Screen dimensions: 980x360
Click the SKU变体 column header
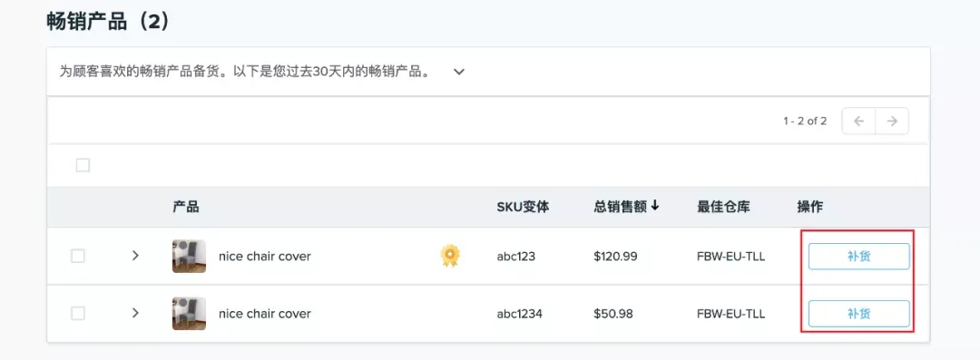[x=524, y=207]
